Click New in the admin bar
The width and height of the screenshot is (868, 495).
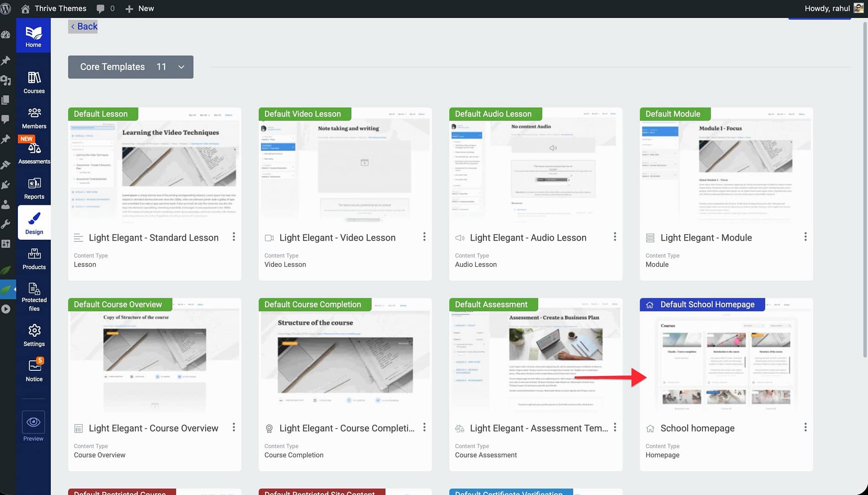click(140, 9)
